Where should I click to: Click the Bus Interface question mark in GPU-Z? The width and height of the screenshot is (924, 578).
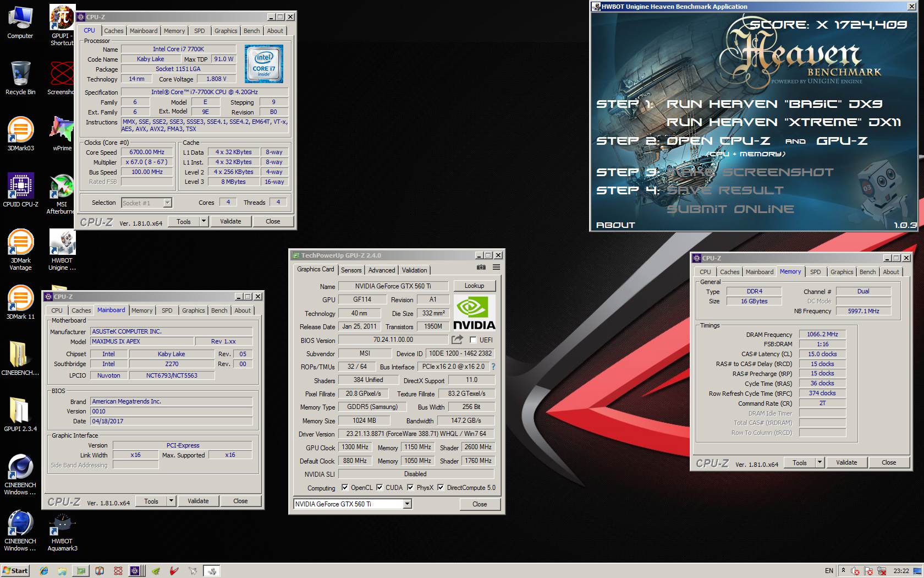click(x=493, y=367)
